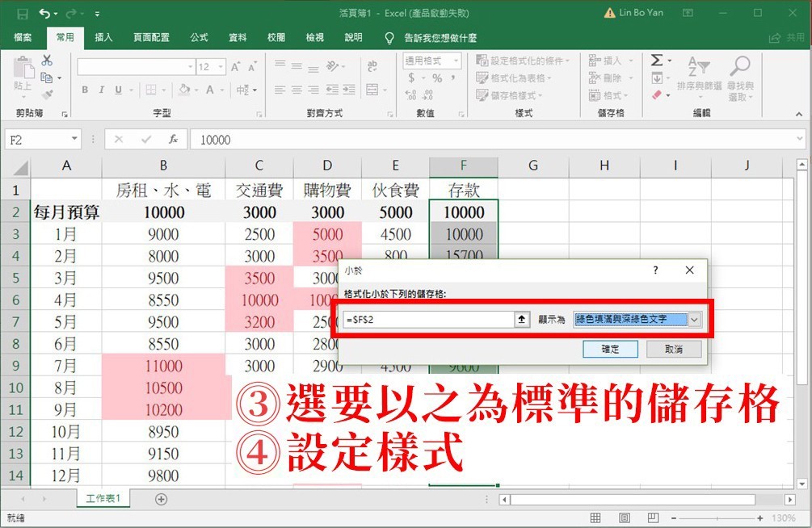
Task: Toggle Italic formatting button
Action: pos(102,90)
